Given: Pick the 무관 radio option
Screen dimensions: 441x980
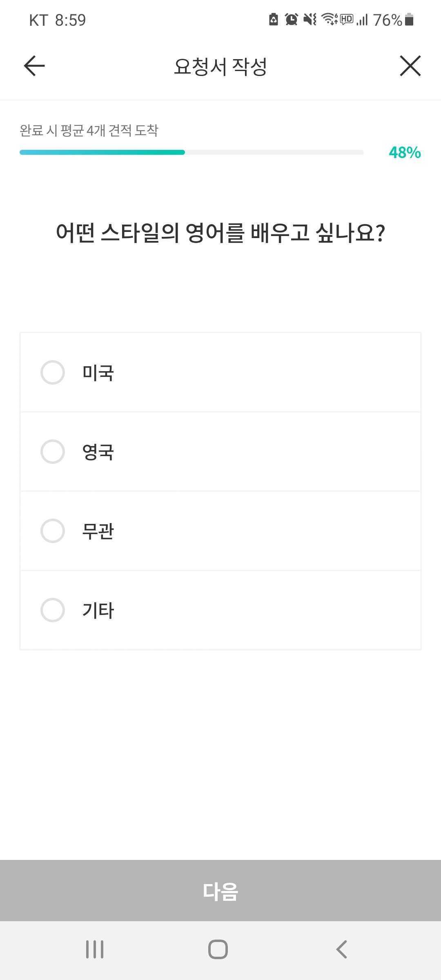Looking at the screenshot, I should click(53, 531).
